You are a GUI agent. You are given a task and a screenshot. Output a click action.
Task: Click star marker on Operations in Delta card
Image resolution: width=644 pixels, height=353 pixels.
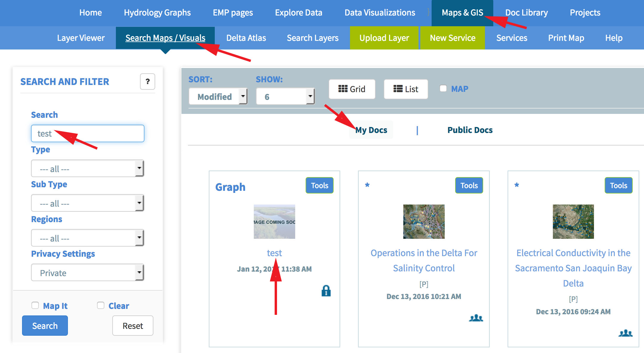click(367, 185)
